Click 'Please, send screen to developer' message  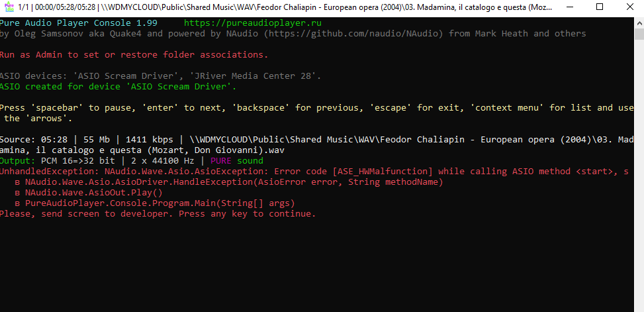tap(158, 214)
